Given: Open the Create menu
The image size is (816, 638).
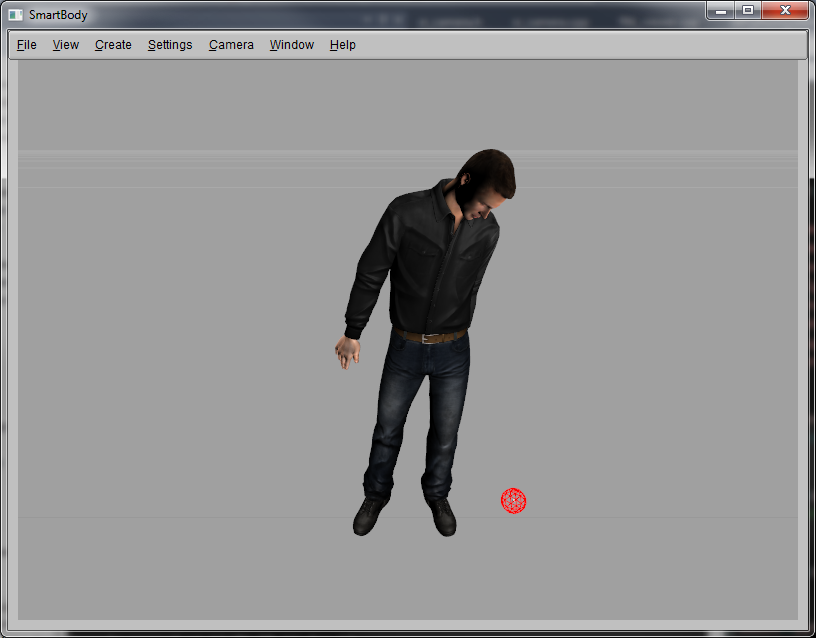Looking at the screenshot, I should [x=113, y=45].
